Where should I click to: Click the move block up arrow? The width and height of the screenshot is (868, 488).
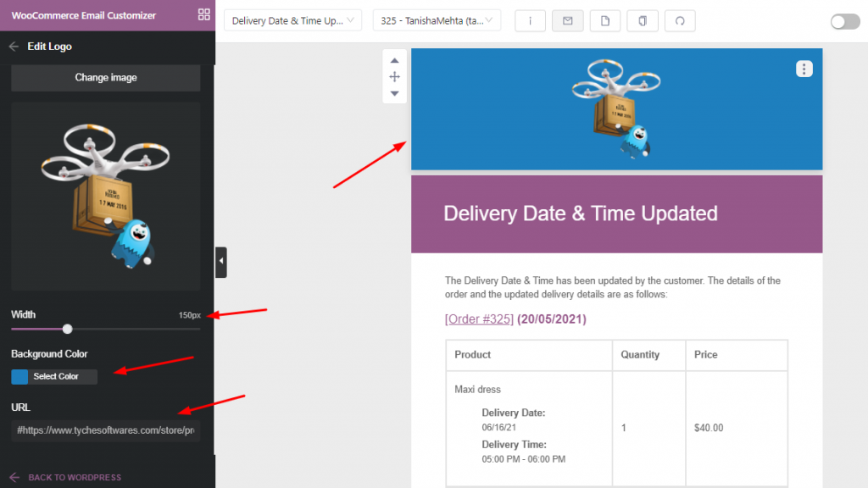[394, 59]
